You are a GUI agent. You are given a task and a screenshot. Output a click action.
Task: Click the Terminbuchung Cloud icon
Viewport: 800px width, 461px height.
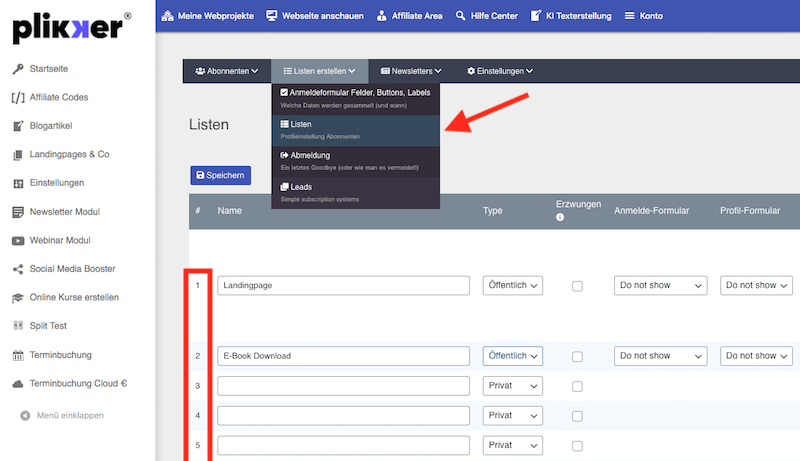[x=18, y=384]
